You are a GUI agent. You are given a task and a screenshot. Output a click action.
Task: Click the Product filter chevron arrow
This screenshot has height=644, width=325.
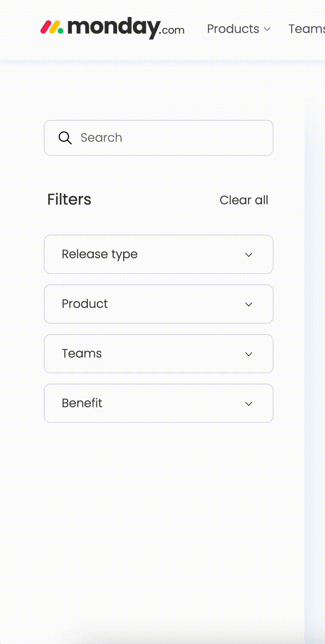249,304
